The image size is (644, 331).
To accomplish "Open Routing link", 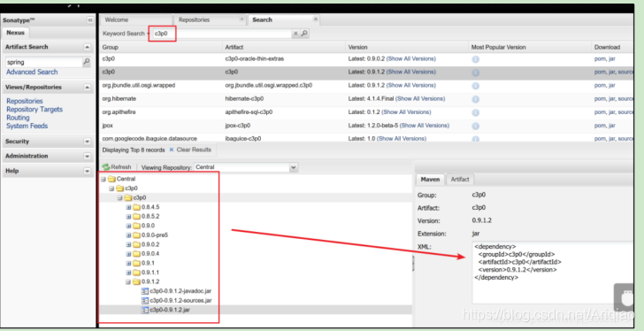I will pos(18,118).
